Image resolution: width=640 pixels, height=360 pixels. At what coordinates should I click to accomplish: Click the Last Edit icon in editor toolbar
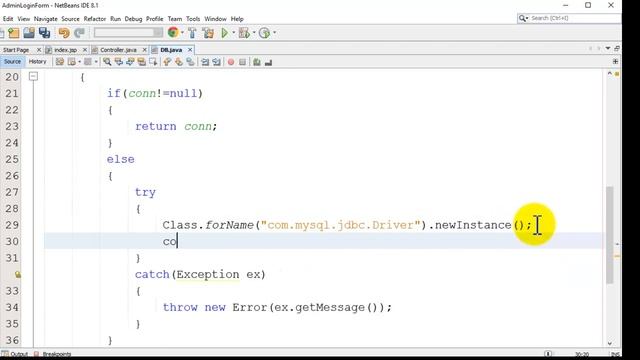pyautogui.click(x=60, y=62)
